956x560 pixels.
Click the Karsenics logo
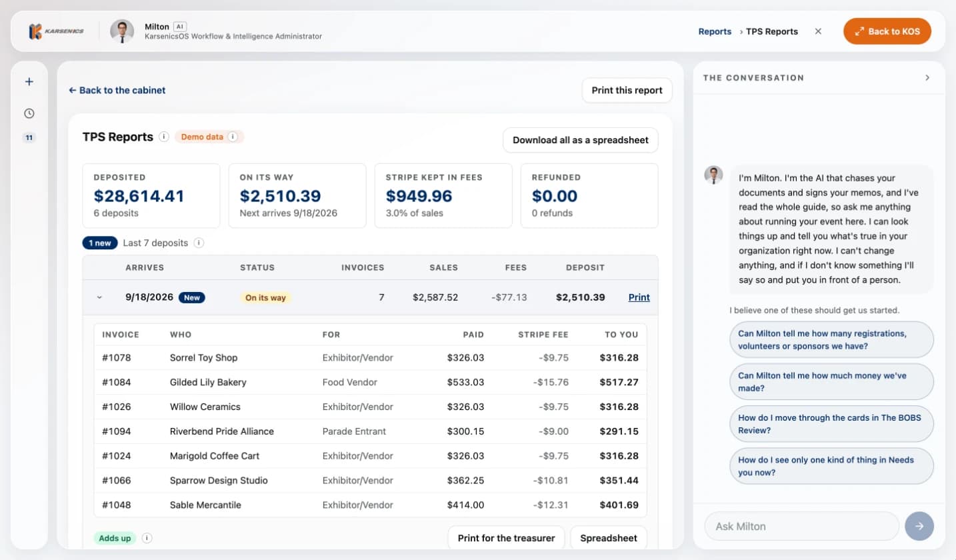pos(57,31)
